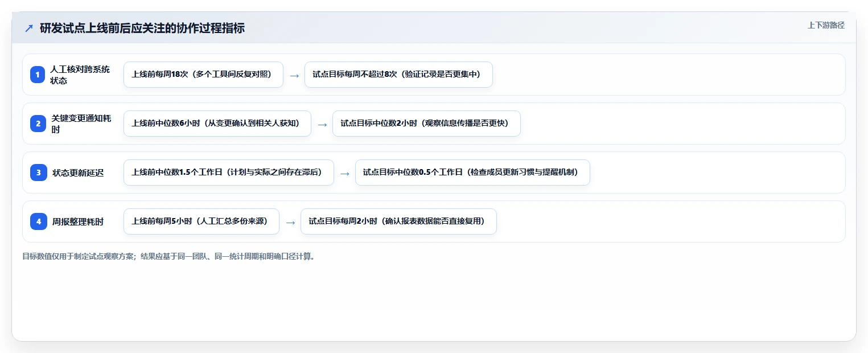Click the title 研发试点上线前后应关注的协作过程指标
The height and width of the screenshot is (353, 868).
(x=142, y=28)
